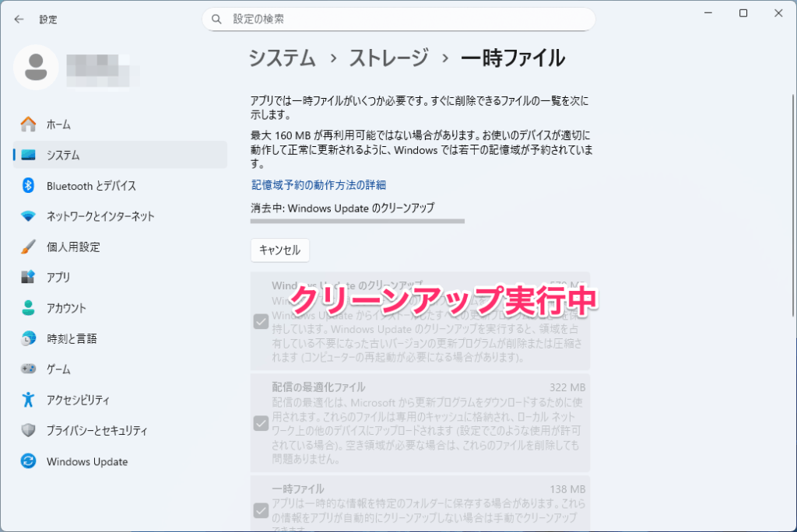Click the privacy shield icon
This screenshot has width=797, height=532.
[x=29, y=430]
